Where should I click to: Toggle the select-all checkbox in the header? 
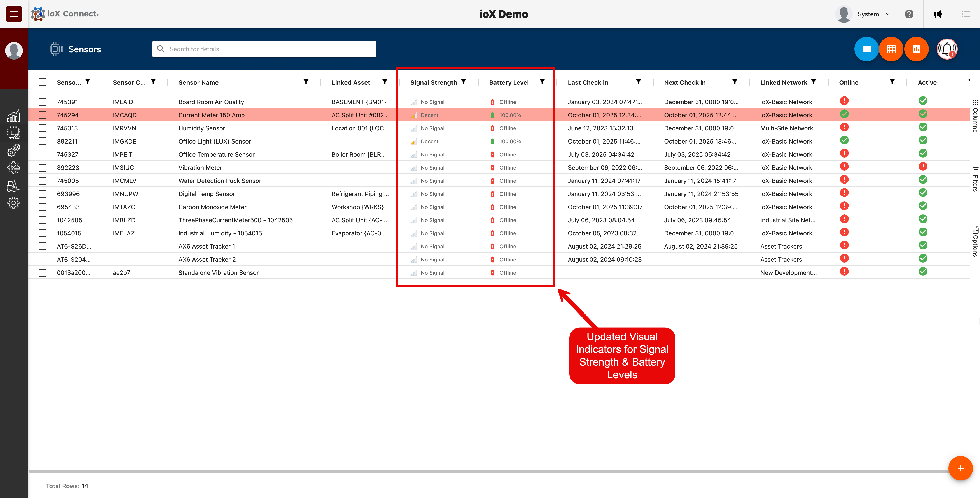click(42, 82)
